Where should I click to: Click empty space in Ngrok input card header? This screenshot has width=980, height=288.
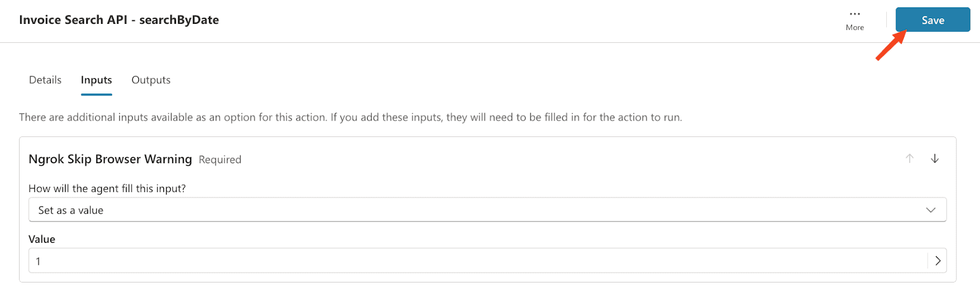[551, 160]
